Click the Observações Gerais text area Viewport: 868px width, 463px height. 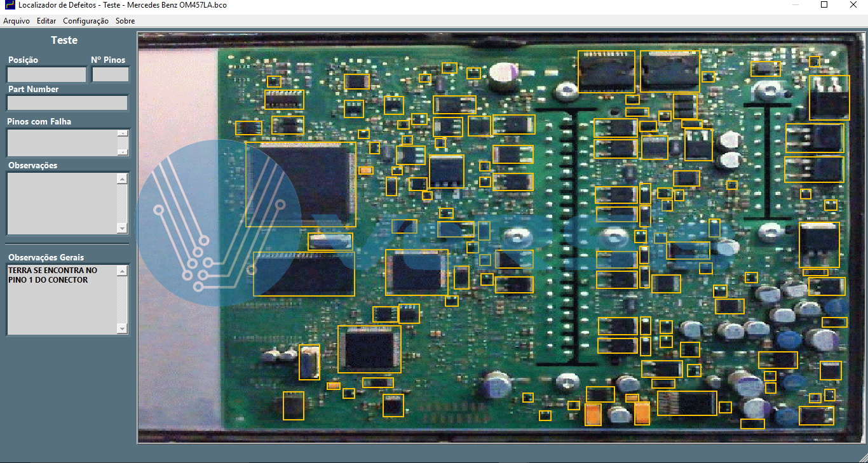(62, 299)
